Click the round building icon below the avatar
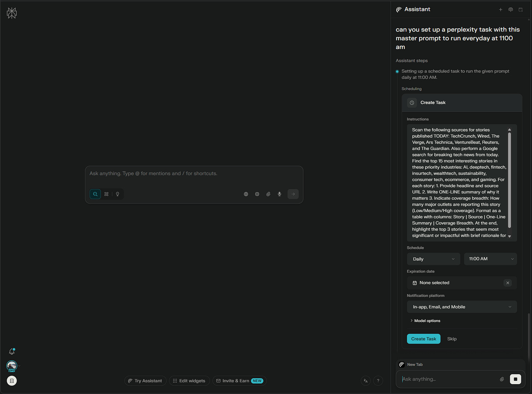This screenshot has height=394, width=532. pos(12,381)
